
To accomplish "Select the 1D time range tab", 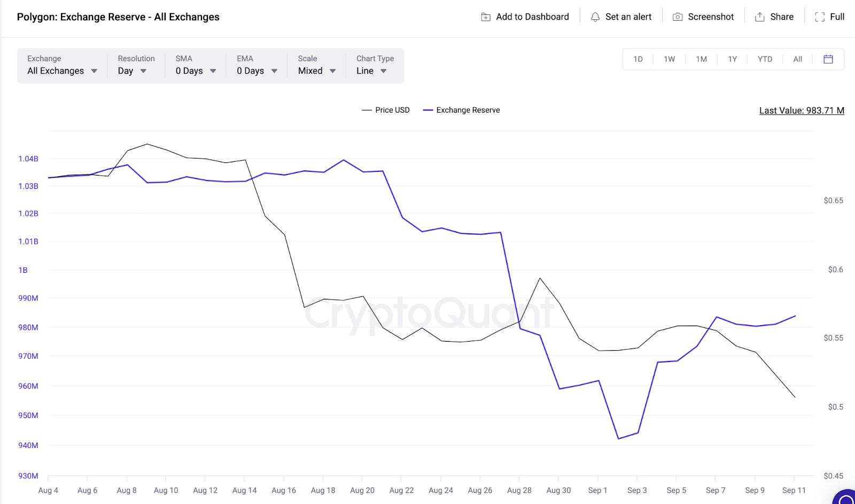I will 638,59.
